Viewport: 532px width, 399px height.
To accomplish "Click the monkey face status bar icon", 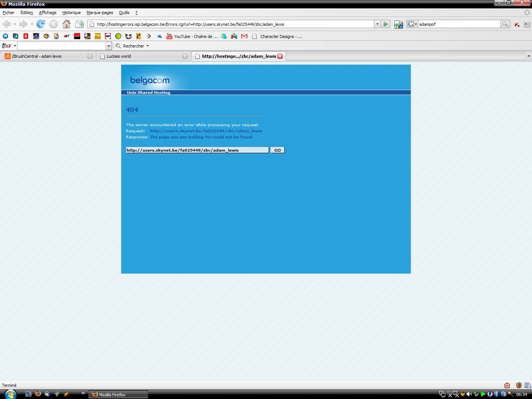I will [x=507, y=385].
